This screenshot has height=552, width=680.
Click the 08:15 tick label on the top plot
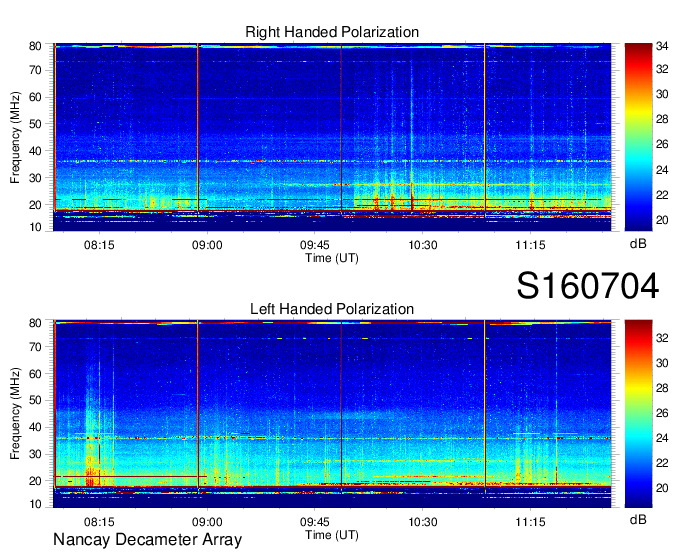(99, 245)
